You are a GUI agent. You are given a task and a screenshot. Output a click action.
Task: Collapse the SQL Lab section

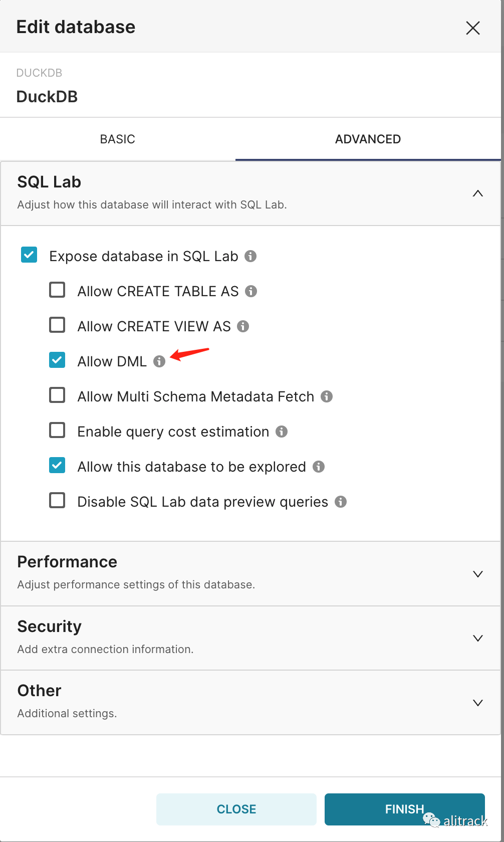[477, 193]
